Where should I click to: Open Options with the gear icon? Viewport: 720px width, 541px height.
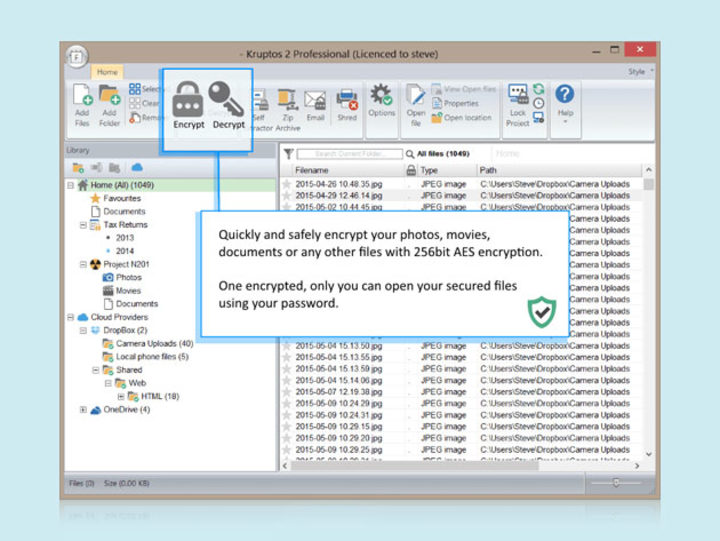[381, 99]
